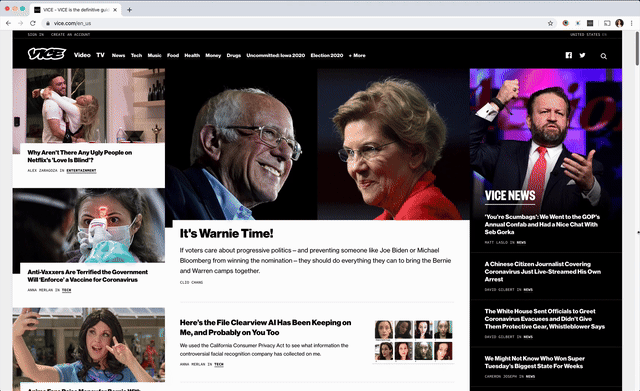The image size is (640, 391).
Task: Go to the Food section
Action: (x=173, y=56)
